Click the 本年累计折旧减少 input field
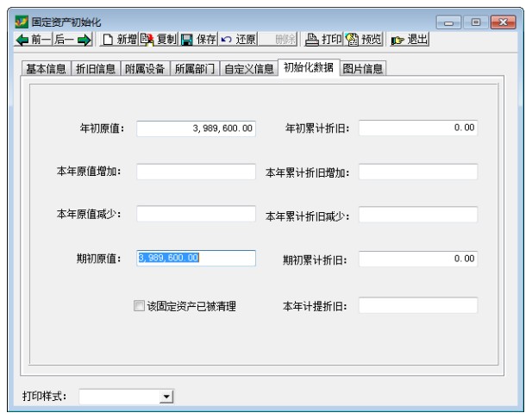The width and height of the screenshot is (532, 419). point(418,215)
